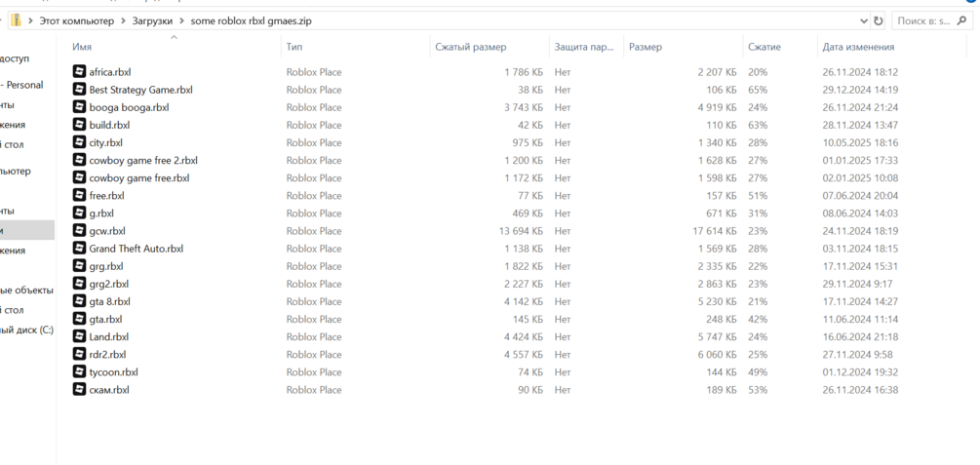Screen dimensions: 980x465
Task: Click the date 29.12.2024 14:19
Action: click(860, 90)
